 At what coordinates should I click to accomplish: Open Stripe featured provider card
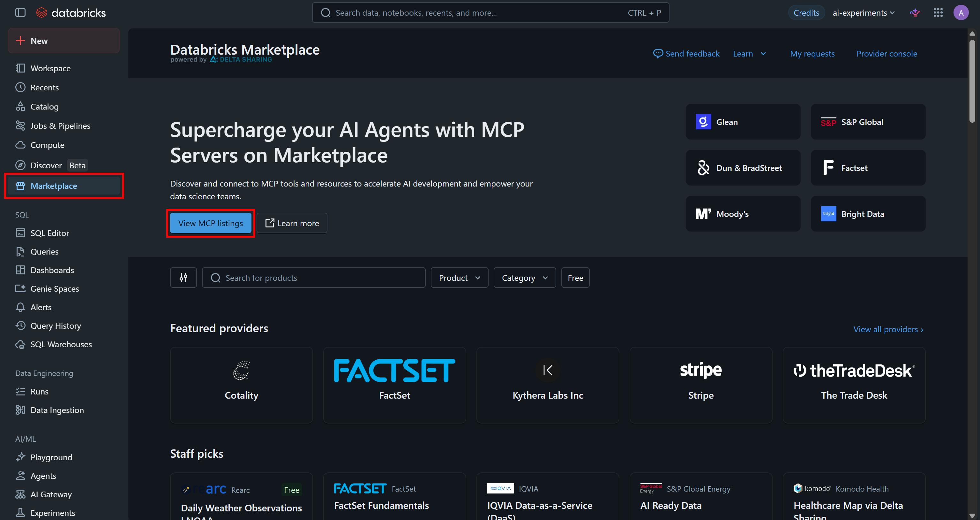coord(701,385)
